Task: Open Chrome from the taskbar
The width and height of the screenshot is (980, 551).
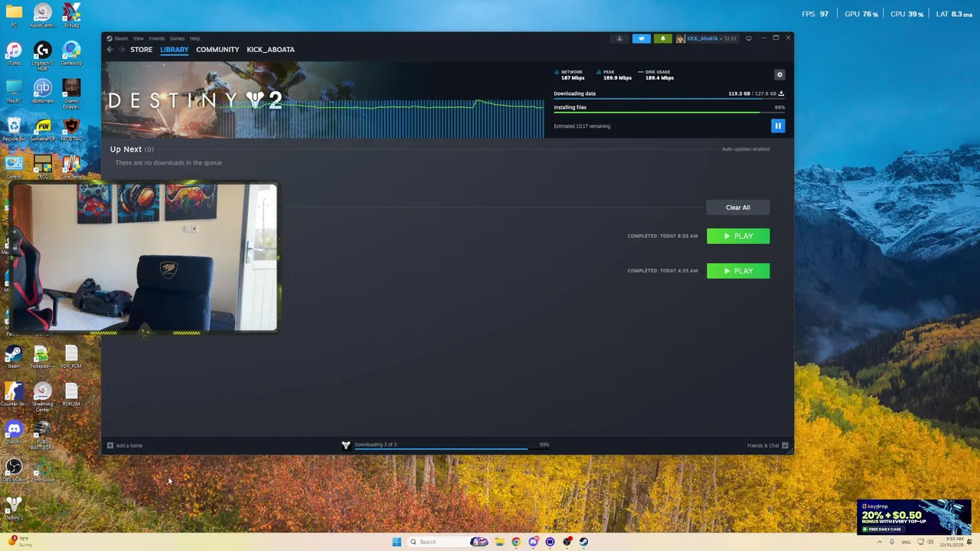Action: (516, 542)
